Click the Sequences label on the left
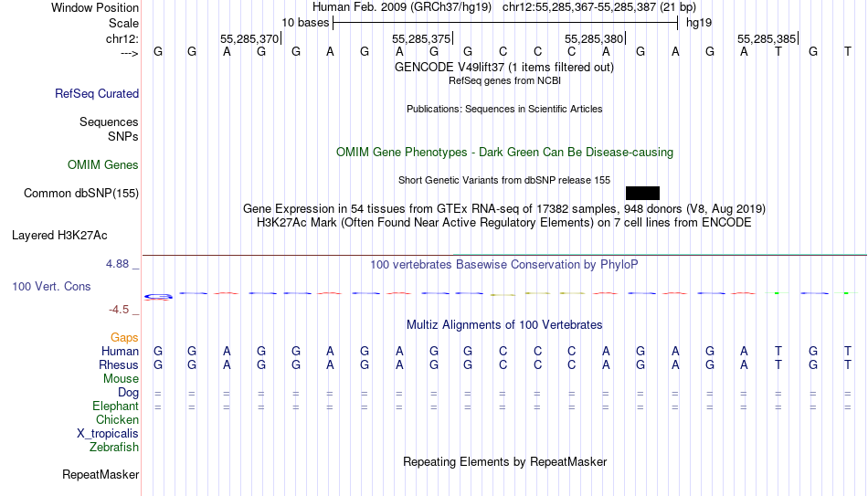 (x=109, y=121)
